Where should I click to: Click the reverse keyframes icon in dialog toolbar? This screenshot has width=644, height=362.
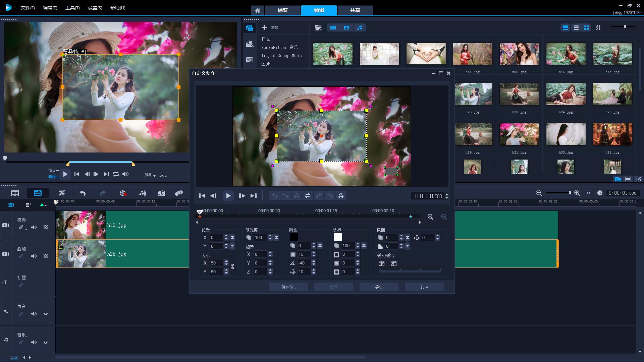tap(307, 196)
